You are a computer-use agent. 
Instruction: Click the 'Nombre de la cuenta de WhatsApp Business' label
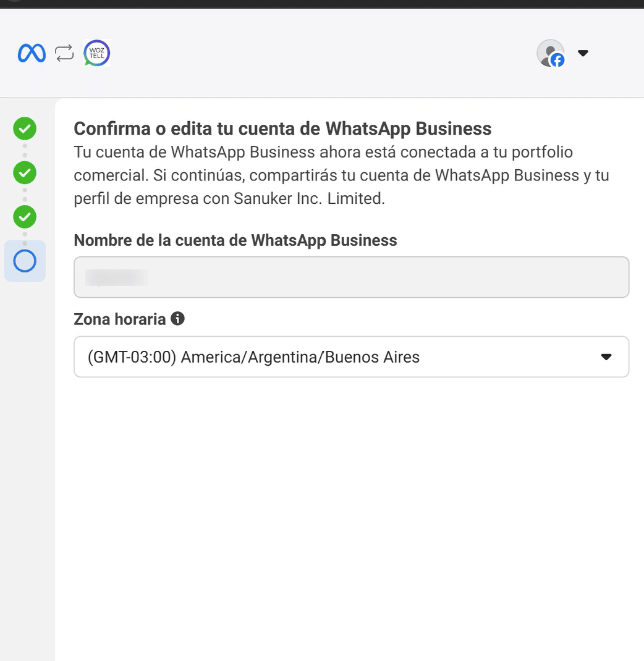[235, 240]
